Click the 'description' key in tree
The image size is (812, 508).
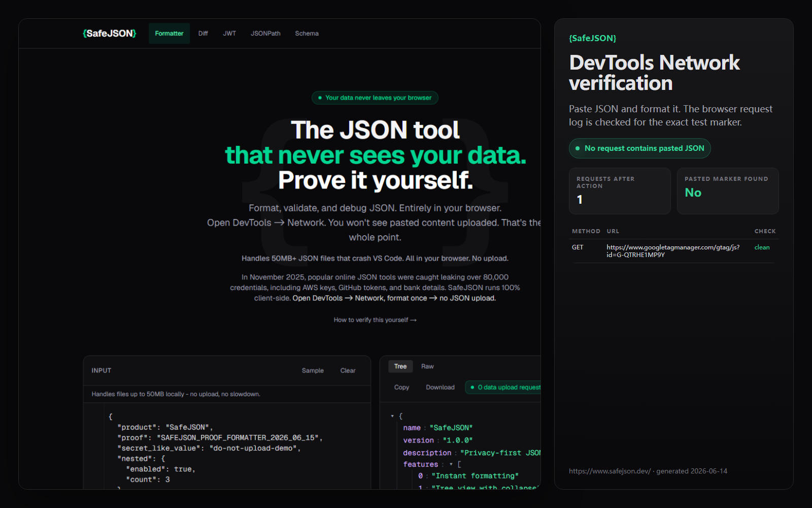427,453
